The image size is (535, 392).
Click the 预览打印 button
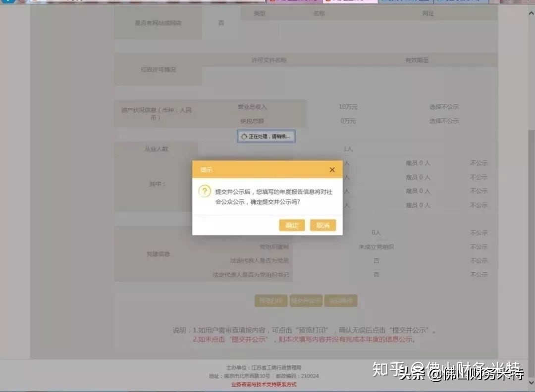(x=271, y=300)
